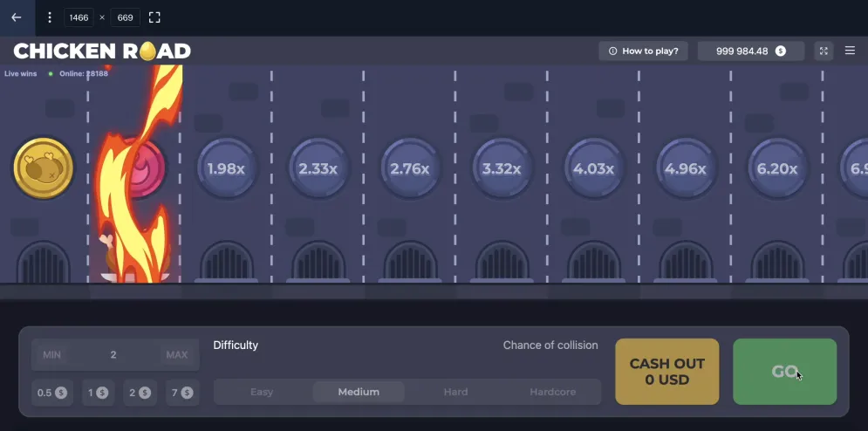
Task: Choose the 2 dollar bet preset
Action: [140, 393]
